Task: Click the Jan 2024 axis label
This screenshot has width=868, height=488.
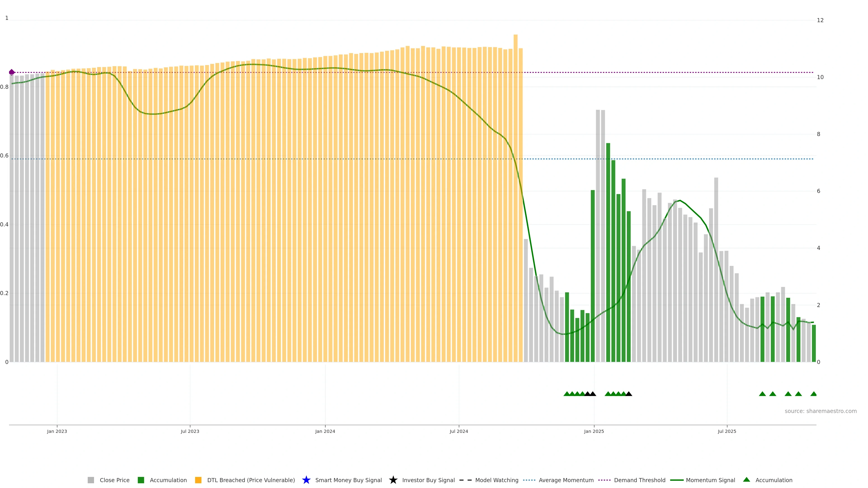Action: (x=325, y=431)
